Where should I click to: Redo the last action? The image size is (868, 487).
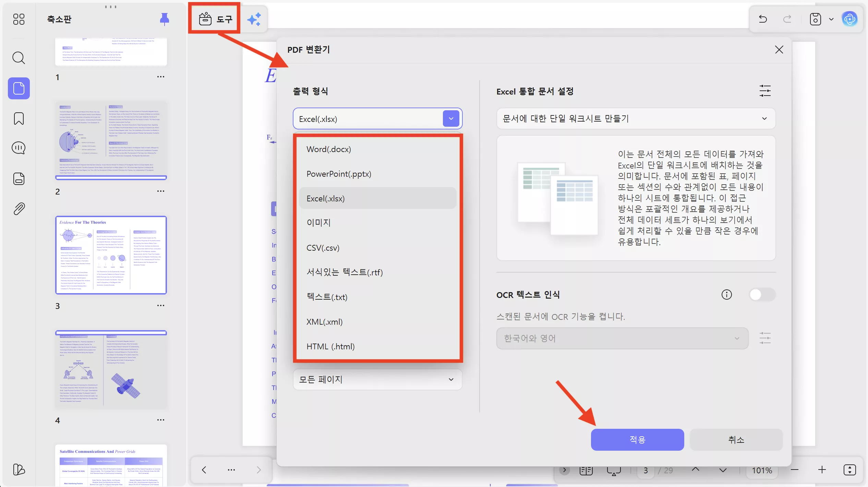tap(787, 19)
